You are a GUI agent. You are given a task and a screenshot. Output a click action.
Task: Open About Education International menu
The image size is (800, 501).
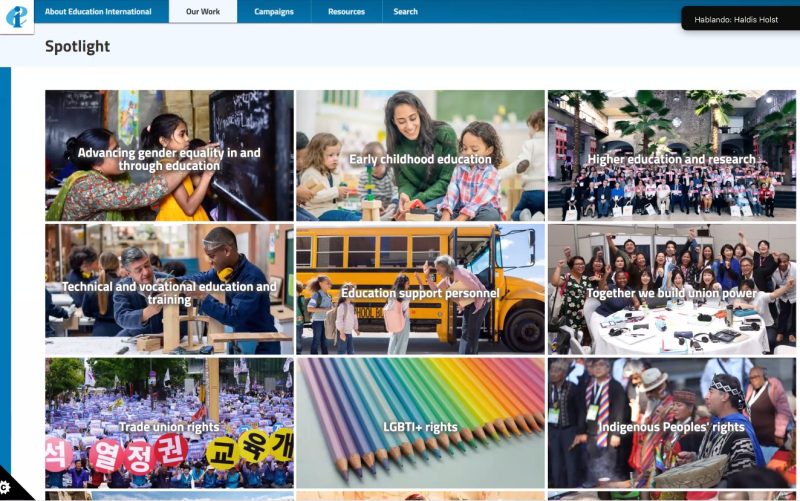click(98, 11)
